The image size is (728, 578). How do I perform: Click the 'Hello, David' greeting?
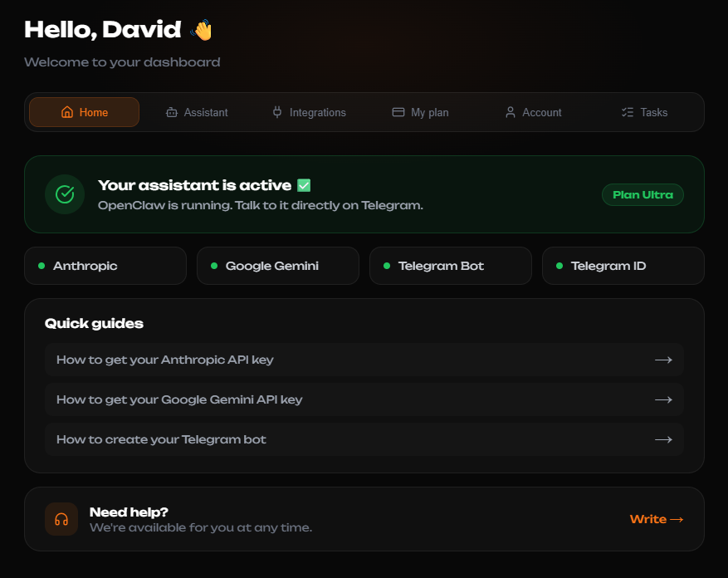pos(103,30)
